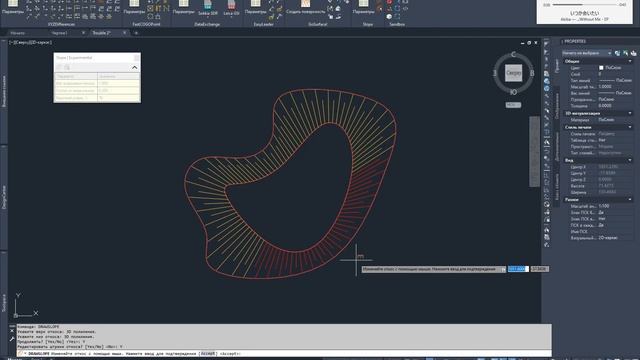Viewport: 640px width, 360px height.
Task: Collapse the Slope palette with the chevron
Action: pos(134,67)
